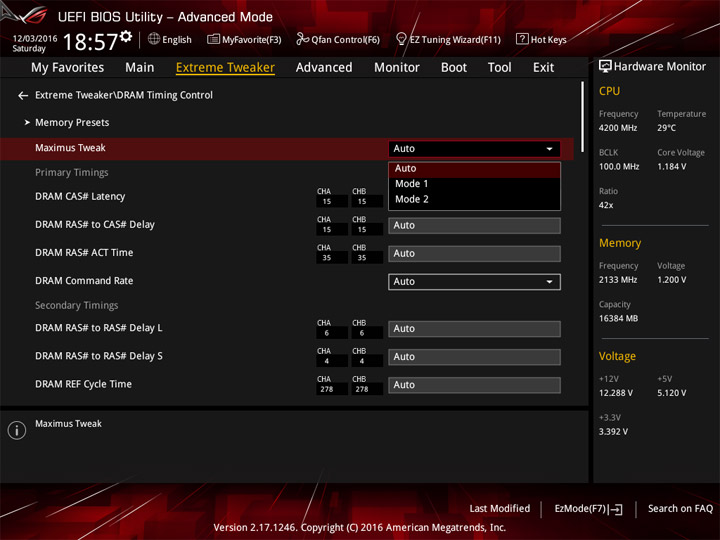Click the settings gear next to clock
Screen dimensions: 720x540
coord(126,36)
